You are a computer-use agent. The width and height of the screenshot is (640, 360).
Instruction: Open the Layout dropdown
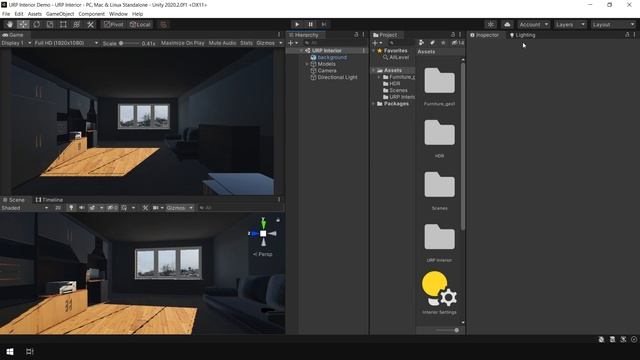coord(613,24)
